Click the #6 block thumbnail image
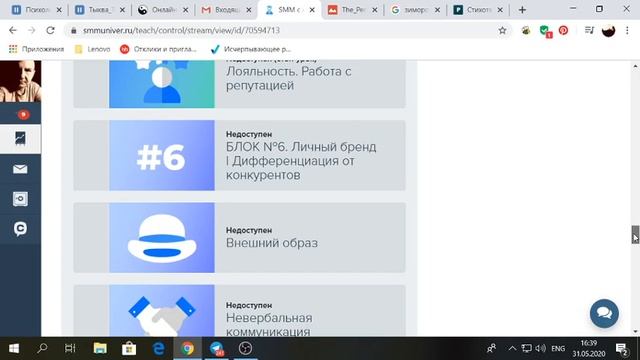 coord(162,155)
